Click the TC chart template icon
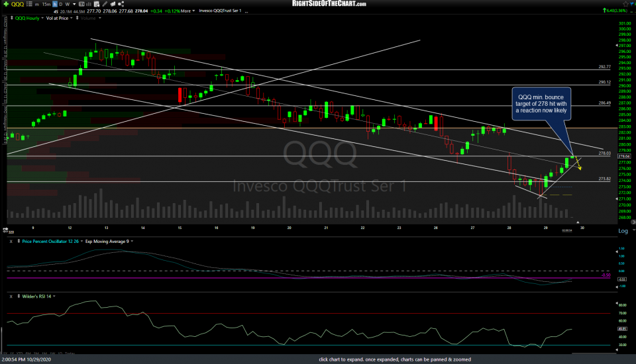This screenshot has height=364, width=636. point(81,4)
